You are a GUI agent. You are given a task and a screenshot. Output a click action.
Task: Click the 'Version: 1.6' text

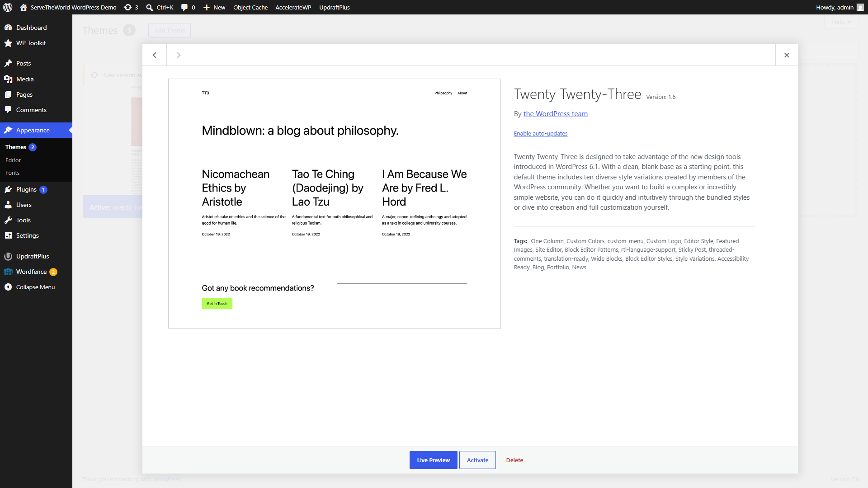pos(661,97)
